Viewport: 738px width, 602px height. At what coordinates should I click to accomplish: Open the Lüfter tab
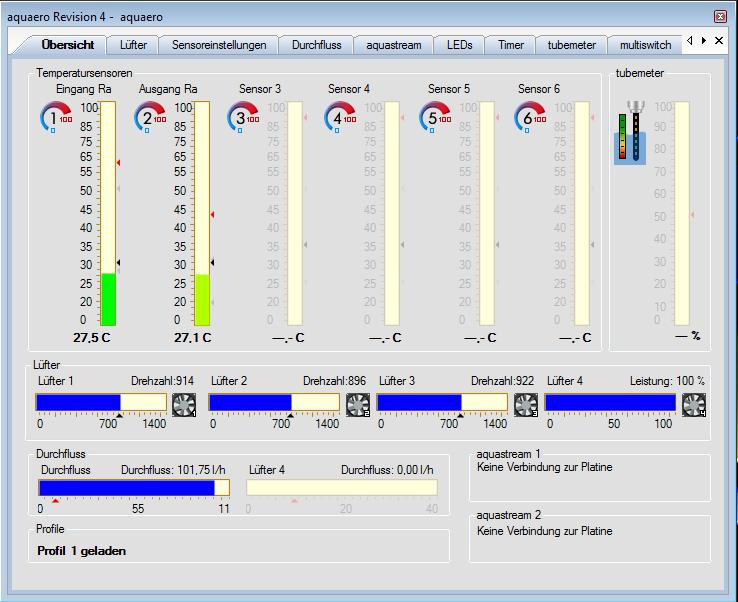133,45
